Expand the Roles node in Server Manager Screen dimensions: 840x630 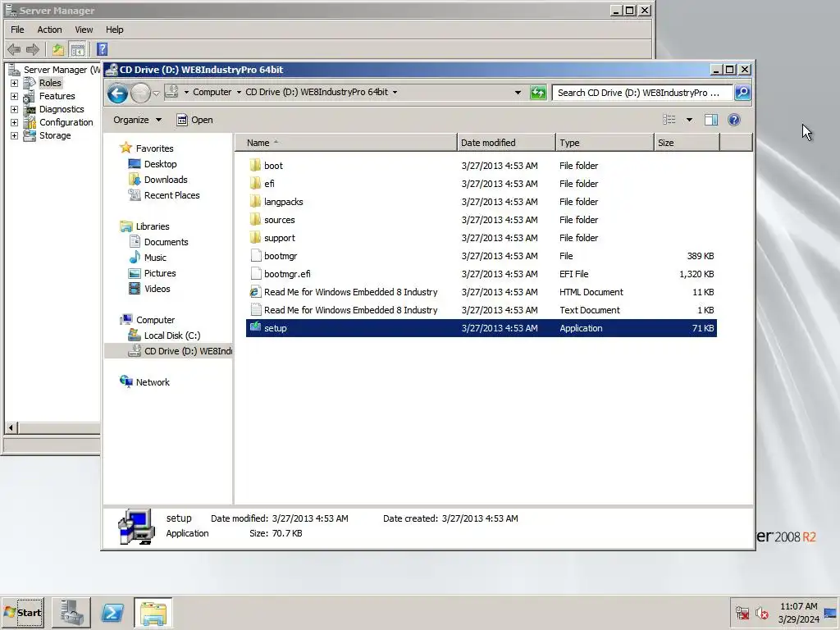click(15, 83)
